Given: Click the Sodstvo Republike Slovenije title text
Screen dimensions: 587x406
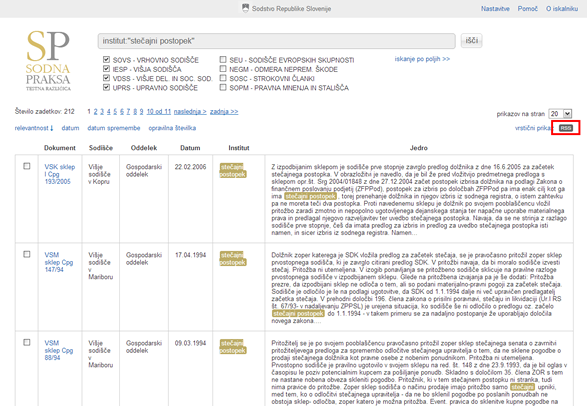Looking at the screenshot, I should click(x=291, y=9).
